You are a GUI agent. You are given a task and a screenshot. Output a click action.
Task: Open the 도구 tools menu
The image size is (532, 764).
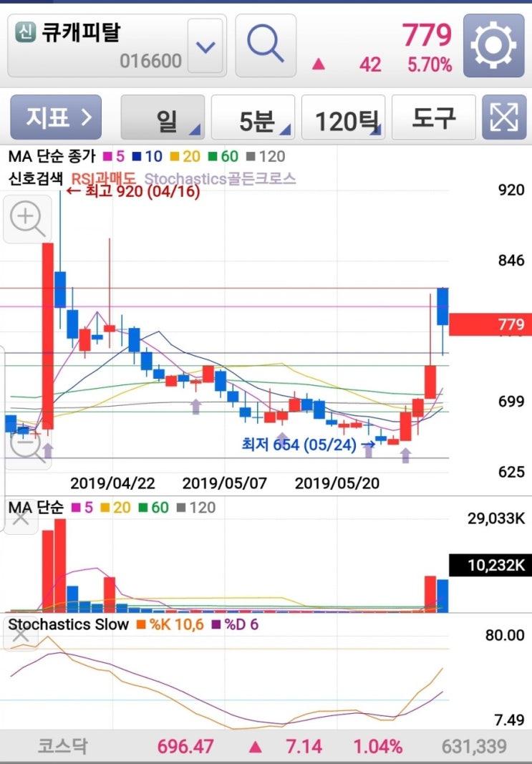tap(434, 117)
